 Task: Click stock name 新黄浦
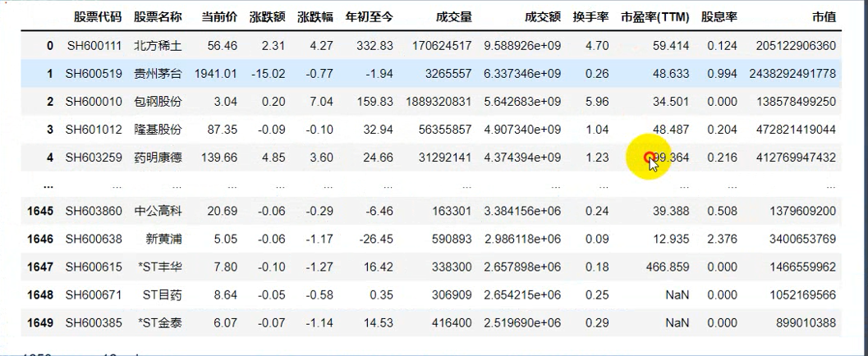[164, 239]
